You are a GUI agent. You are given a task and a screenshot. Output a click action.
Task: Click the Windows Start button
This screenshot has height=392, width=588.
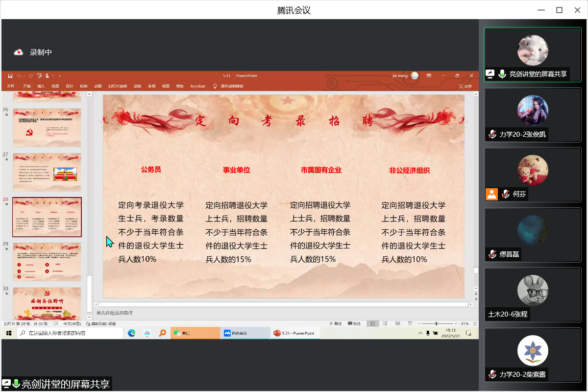9,333
